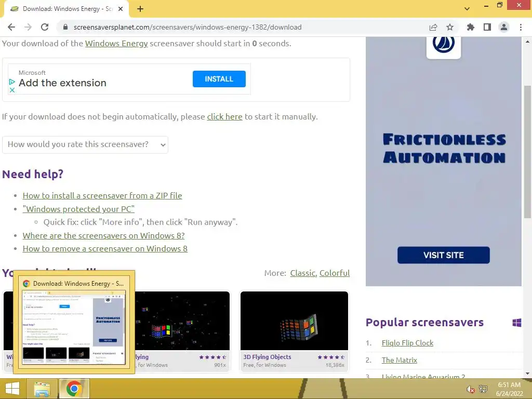The image size is (532, 399).
Task: Click the 'Popular screensavers' heading
Action: click(425, 322)
